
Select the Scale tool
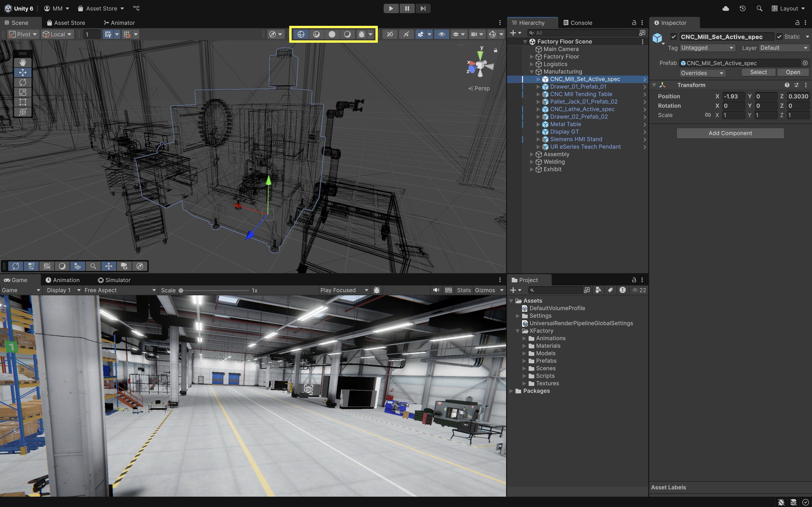[x=23, y=92]
